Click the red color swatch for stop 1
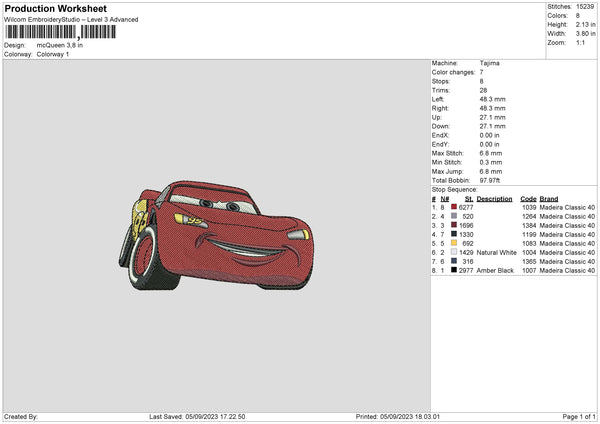This screenshot has width=600, height=424. [453, 207]
